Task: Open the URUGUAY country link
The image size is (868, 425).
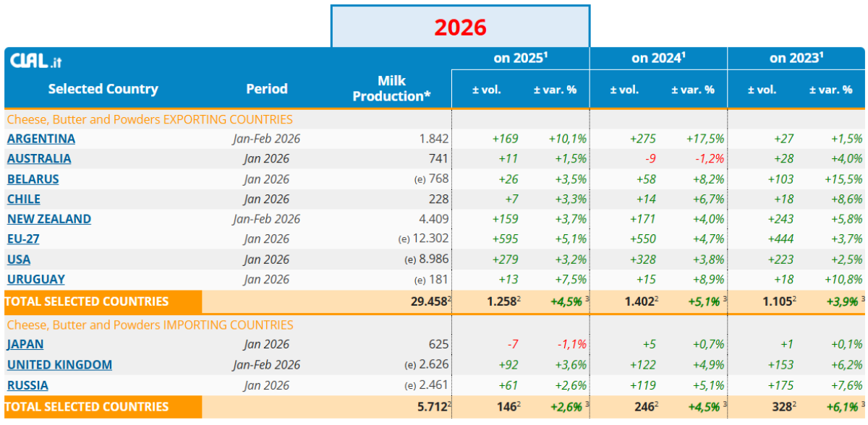Action: (36, 280)
